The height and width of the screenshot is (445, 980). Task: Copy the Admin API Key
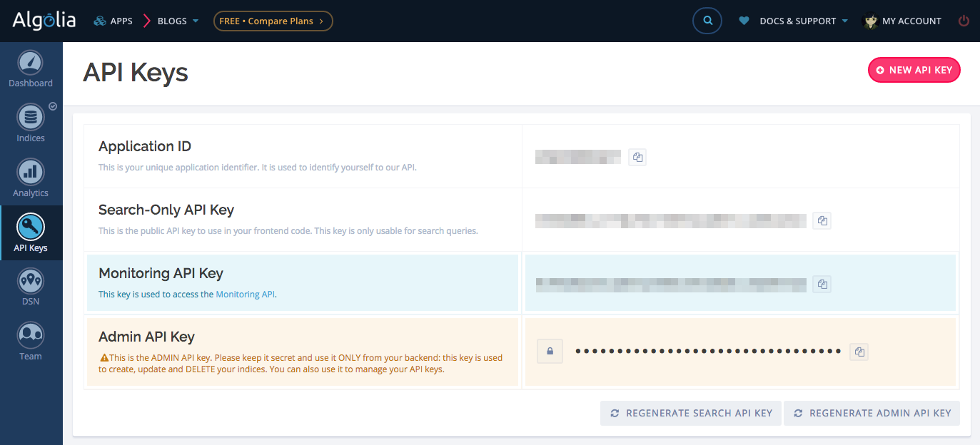coord(859,352)
